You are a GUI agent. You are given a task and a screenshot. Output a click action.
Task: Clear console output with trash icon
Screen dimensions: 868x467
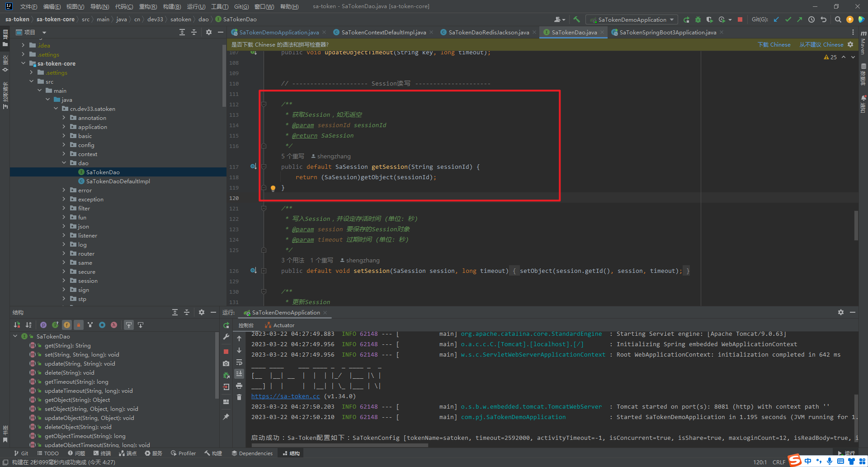click(x=239, y=397)
